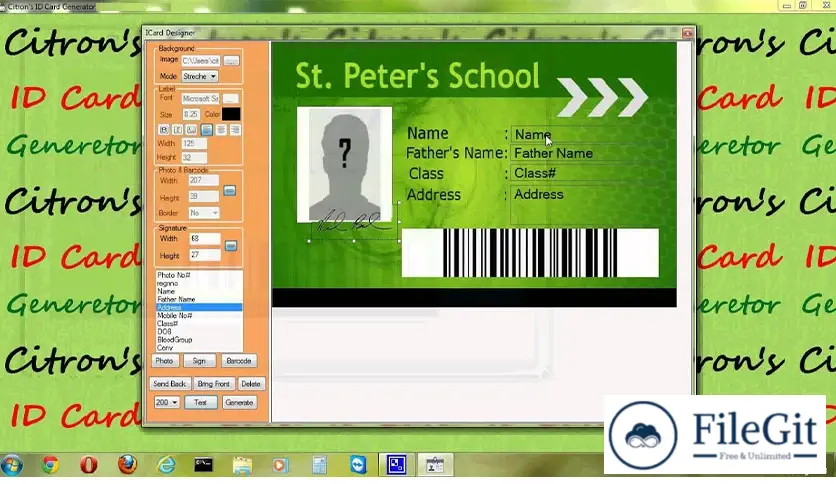The height and width of the screenshot is (484, 836).
Task: Launch Google Chrome from the taskbar
Action: click(x=51, y=465)
